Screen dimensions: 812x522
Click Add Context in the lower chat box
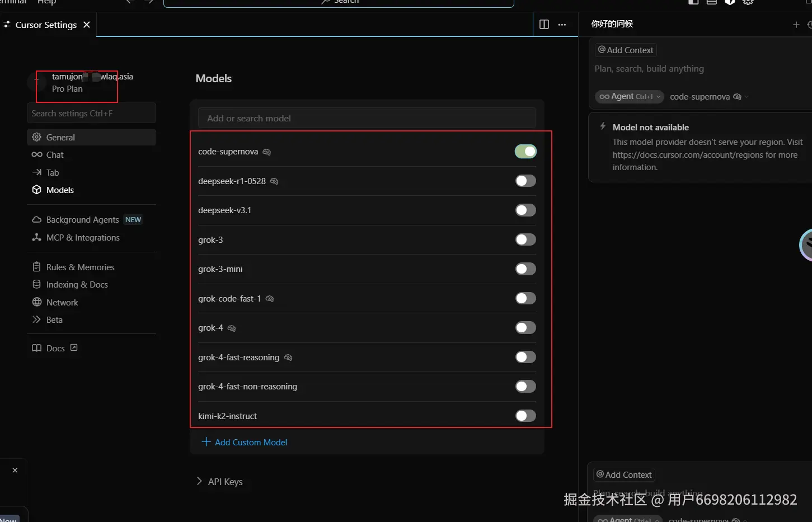[x=624, y=474]
